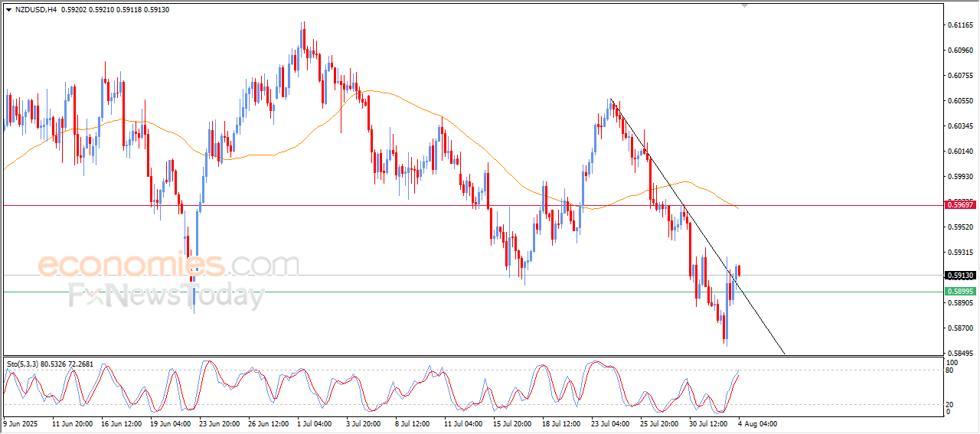This screenshot has width=980, height=434.
Task: Click the 26 Jun 12:00 time label
Action: coord(267,423)
